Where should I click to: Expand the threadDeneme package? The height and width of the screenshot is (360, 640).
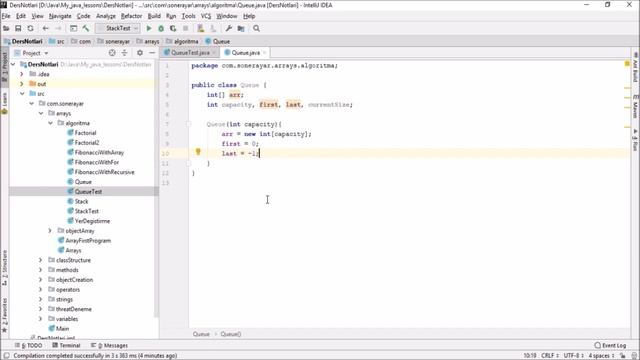point(40,309)
